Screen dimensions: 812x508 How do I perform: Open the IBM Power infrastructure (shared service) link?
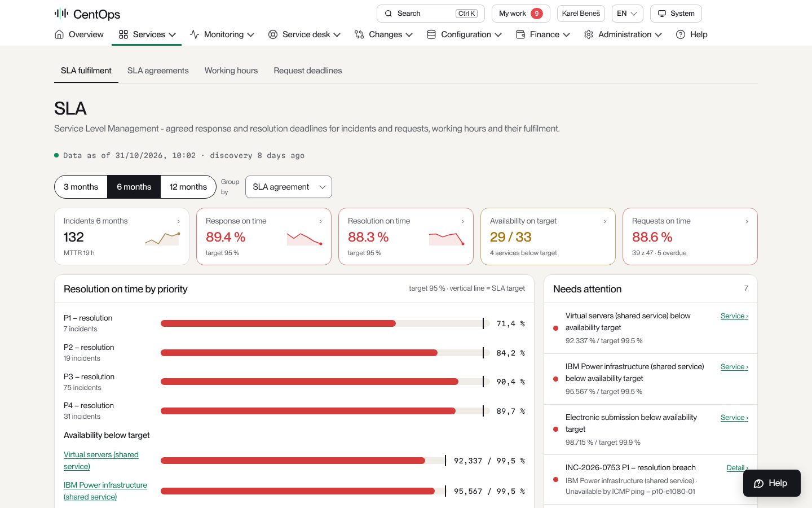(x=105, y=491)
